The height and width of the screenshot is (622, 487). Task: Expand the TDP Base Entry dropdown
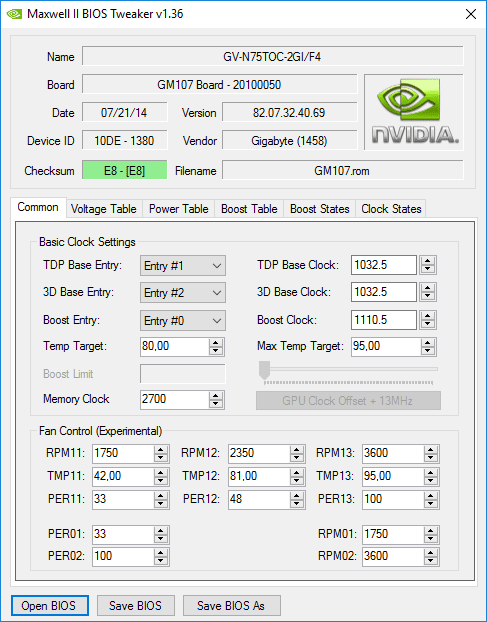point(183,265)
